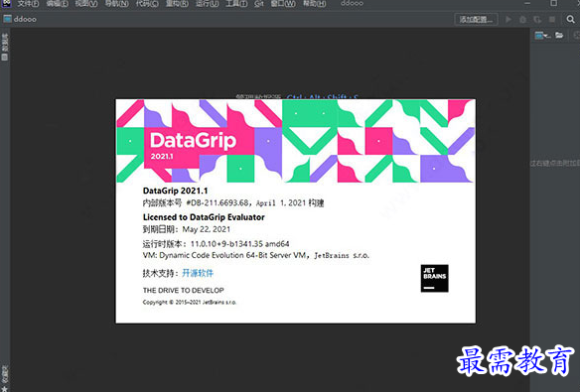
Task: Open the 重构(R) menu
Action: coord(177,4)
